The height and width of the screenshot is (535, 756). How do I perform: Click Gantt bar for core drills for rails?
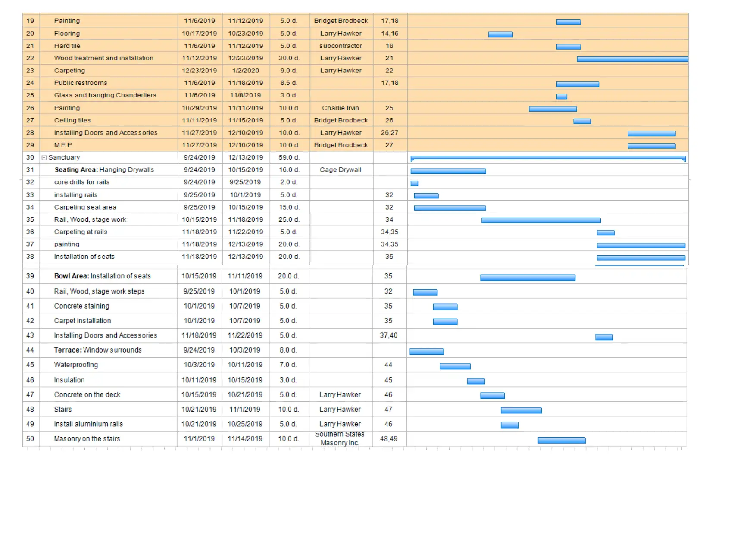click(x=414, y=183)
